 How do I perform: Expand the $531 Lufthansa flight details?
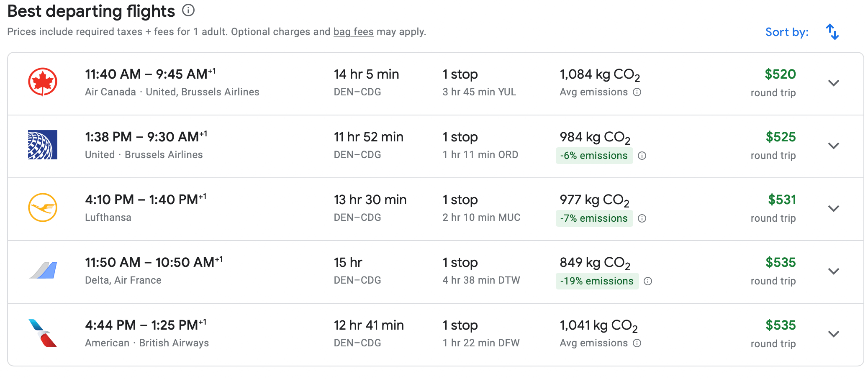tap(833, 209)
